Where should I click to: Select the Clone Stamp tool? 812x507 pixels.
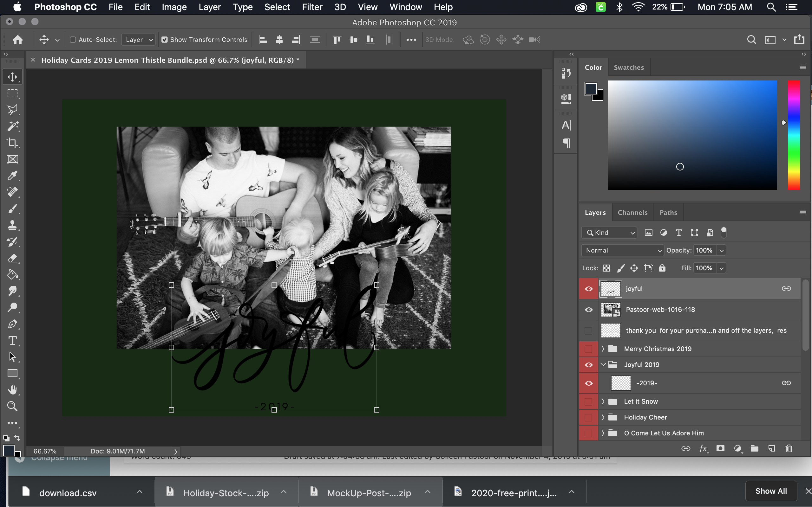tap(12, 225)
